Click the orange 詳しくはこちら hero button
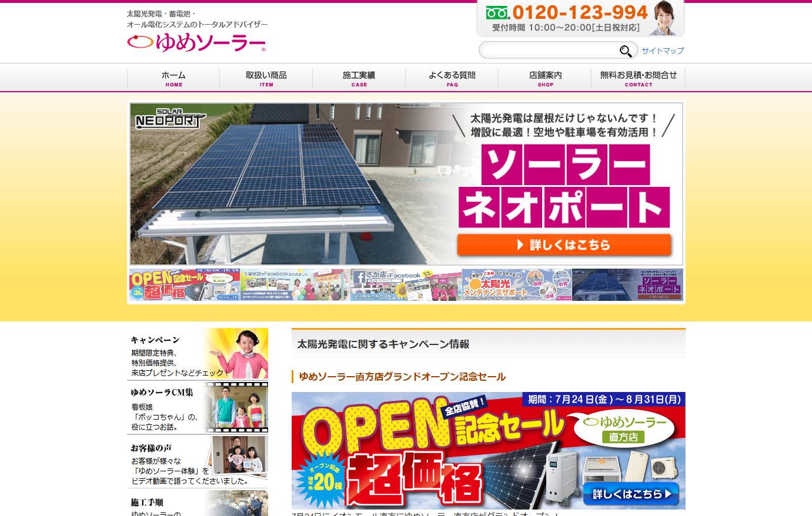The width and height of the screenshot is (812, 516). coord(564,245)
